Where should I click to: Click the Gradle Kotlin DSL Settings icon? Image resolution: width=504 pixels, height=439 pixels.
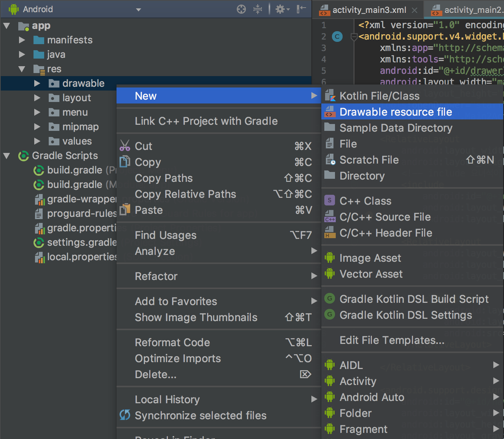(x=330, y=314)
